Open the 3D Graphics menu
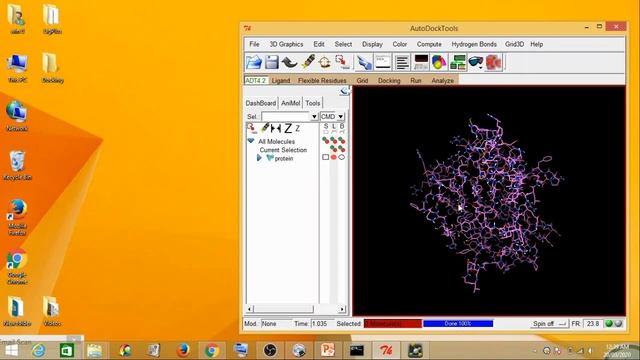 click(x=286, y=44)
